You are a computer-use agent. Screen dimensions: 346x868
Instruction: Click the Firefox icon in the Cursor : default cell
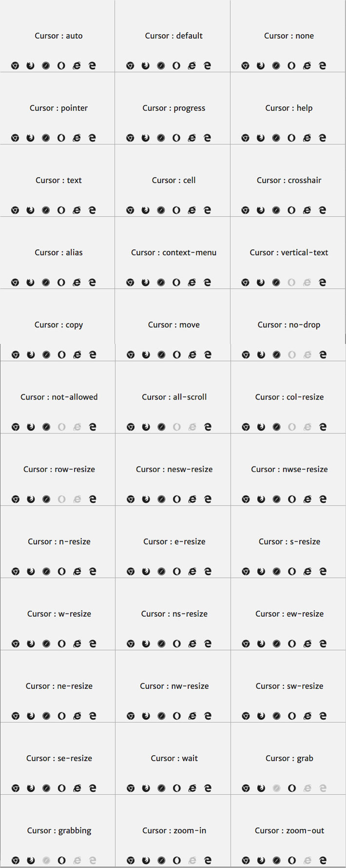(145, 66)
